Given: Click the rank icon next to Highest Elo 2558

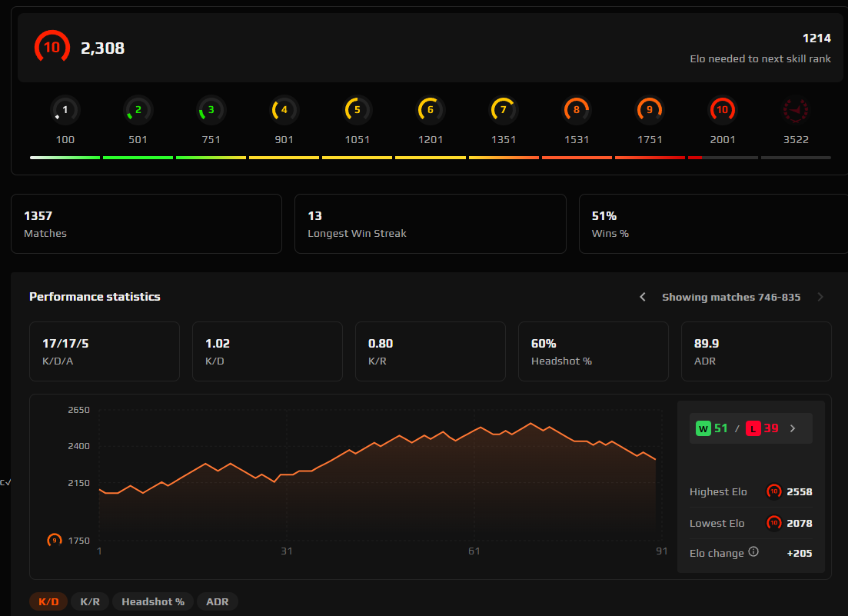Looking at the screenshot, I should (x=774, y=491).
